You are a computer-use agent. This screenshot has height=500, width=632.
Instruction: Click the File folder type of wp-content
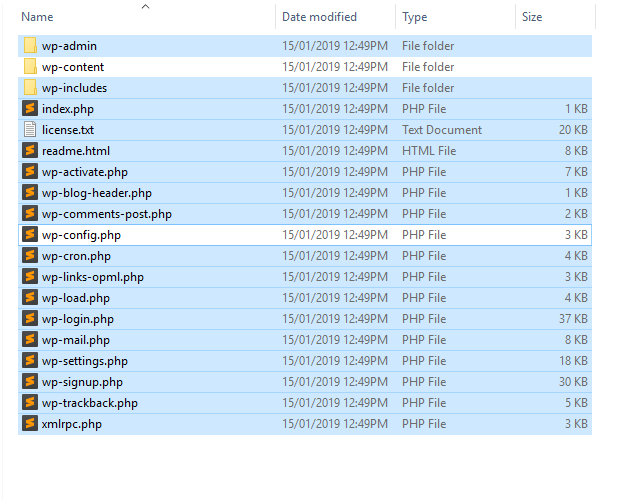point(428,67)
